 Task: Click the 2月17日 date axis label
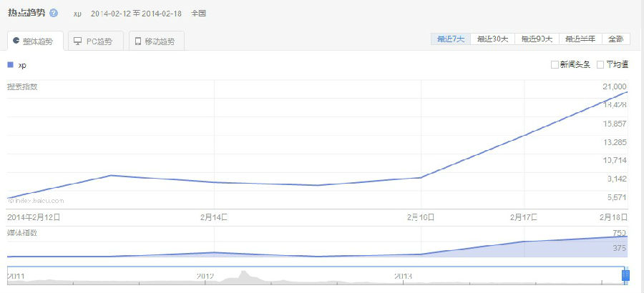point(524,217)
